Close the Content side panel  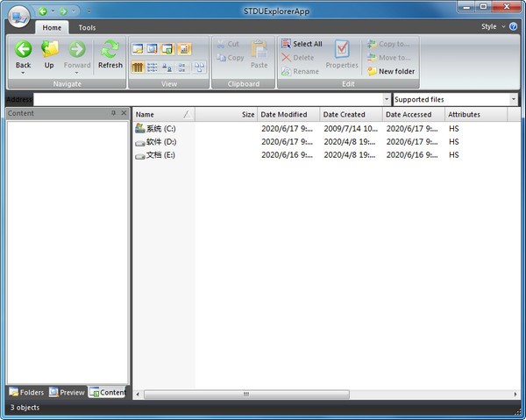click(x=124, y=113)
